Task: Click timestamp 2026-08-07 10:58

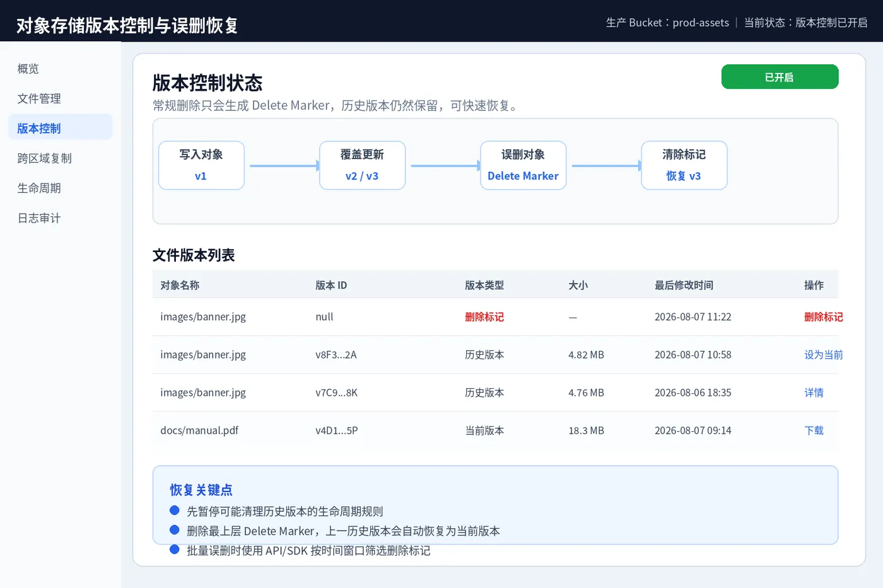Action: click(x=693, y=355)
